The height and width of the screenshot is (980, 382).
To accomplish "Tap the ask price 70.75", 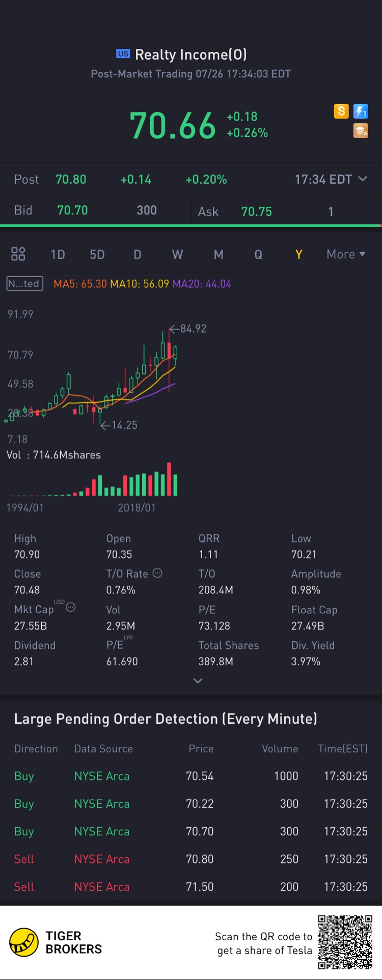I will tap(257, 211).
